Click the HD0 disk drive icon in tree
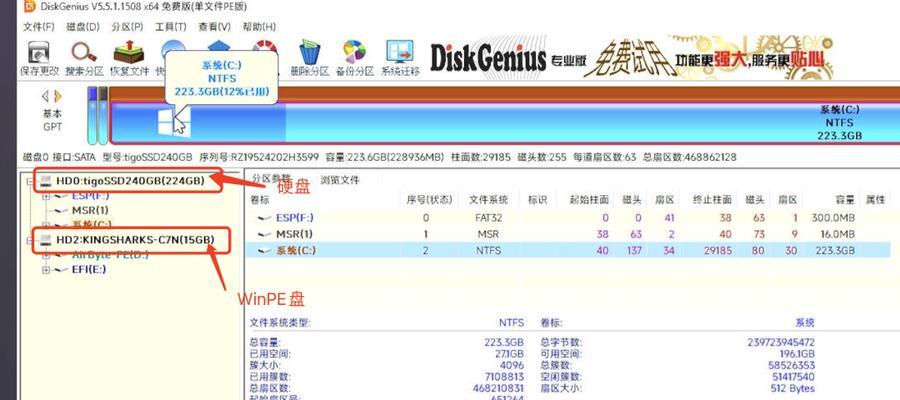The image size is (900, 400). [x=46, y=181]
